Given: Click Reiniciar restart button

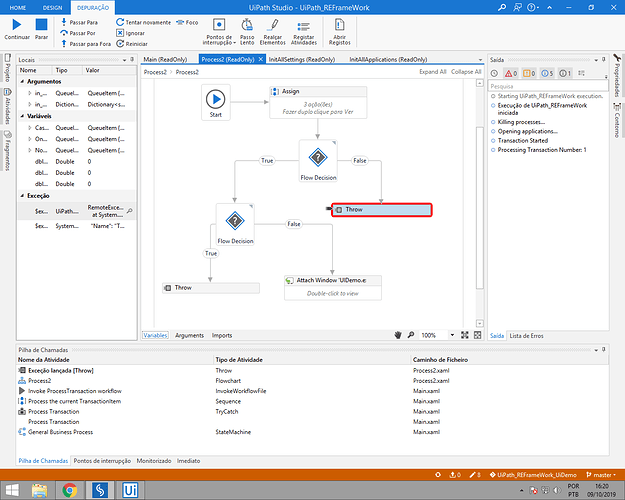Looking at the screenshot, I should [x=132, y=44].
